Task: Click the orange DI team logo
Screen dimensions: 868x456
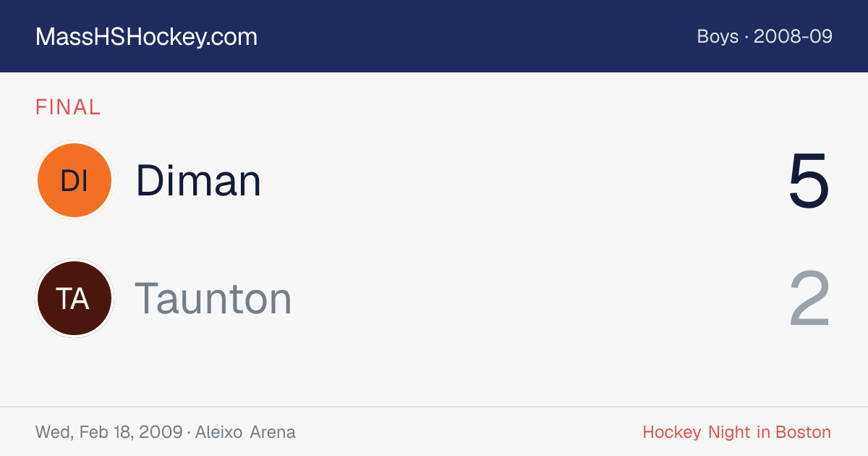Action: point(74,180)
